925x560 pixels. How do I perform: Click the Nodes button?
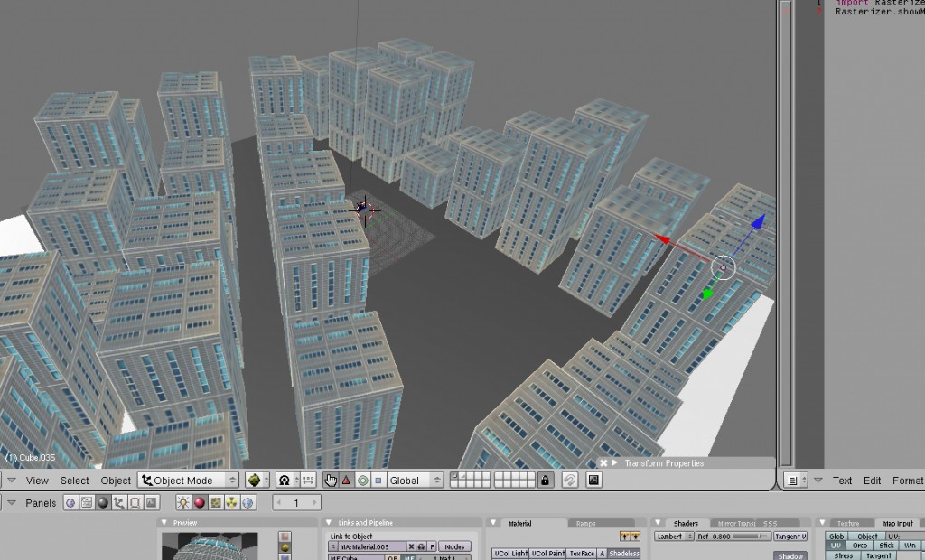(454, 546)
